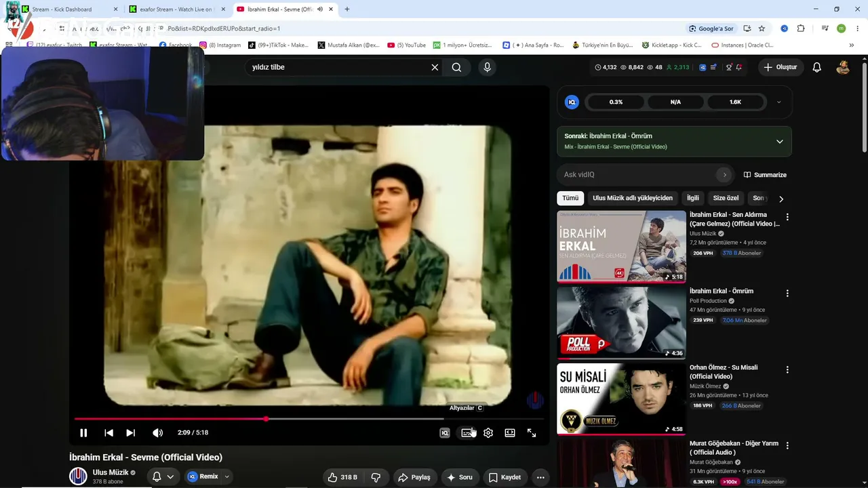The width and height of the screenshot is (868, 488).
Task: Click the vidIQ icon in the player controls
Action: (445, 433)
